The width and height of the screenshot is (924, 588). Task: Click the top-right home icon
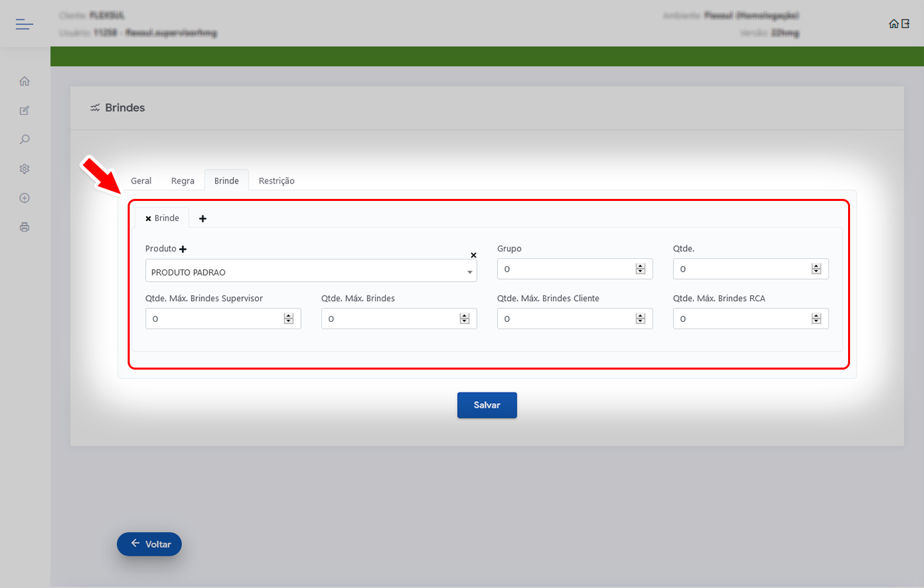(x=893, y=24)
